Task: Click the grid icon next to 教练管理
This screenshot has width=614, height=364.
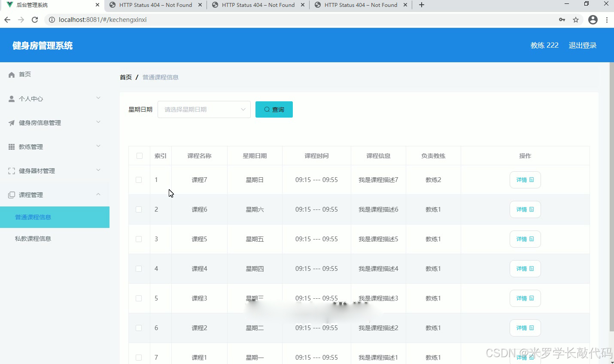Action: click(x=11, y=146)
